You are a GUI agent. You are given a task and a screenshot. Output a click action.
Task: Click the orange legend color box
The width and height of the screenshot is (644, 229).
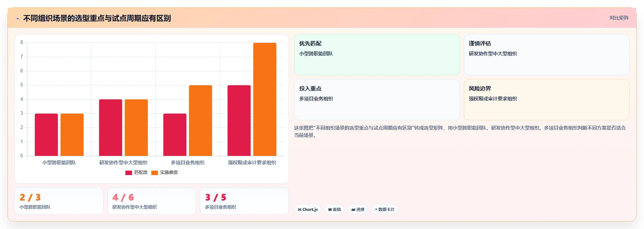point(155,172)
